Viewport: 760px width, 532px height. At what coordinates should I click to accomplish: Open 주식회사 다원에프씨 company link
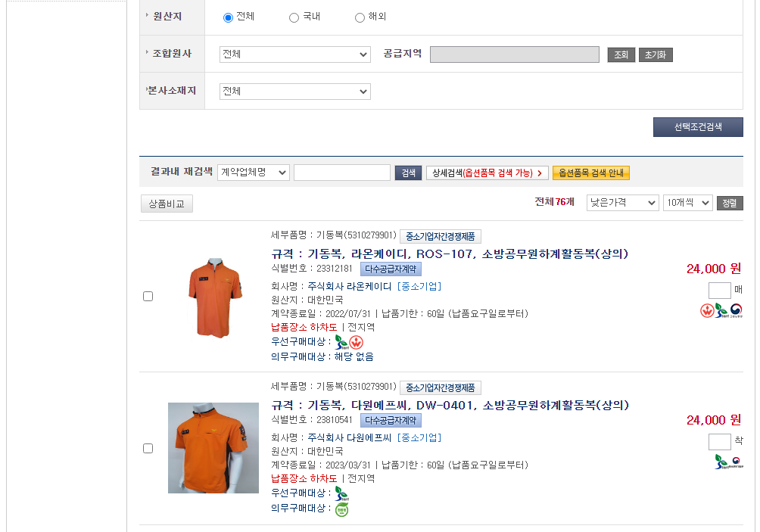(350, 437)
